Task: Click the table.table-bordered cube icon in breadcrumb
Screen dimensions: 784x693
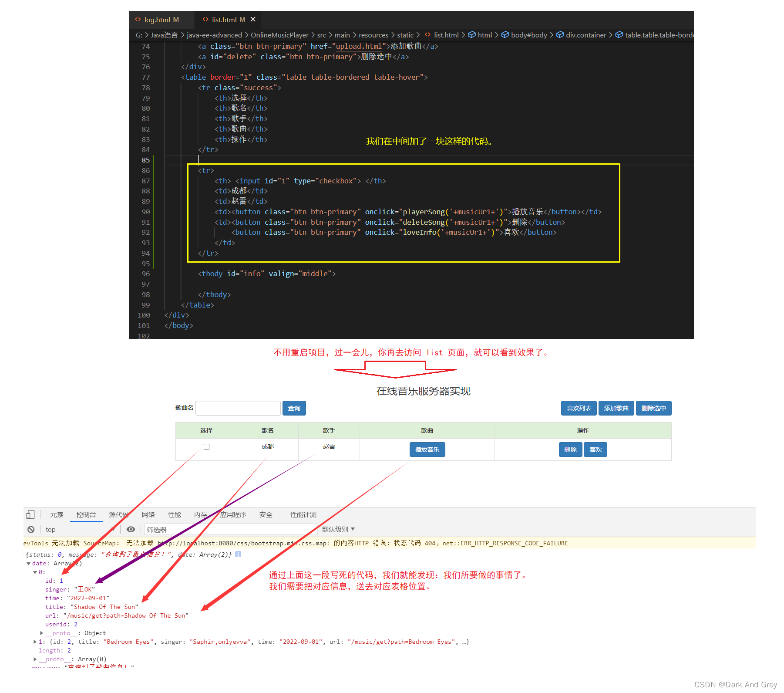Action: pos(619,34)
